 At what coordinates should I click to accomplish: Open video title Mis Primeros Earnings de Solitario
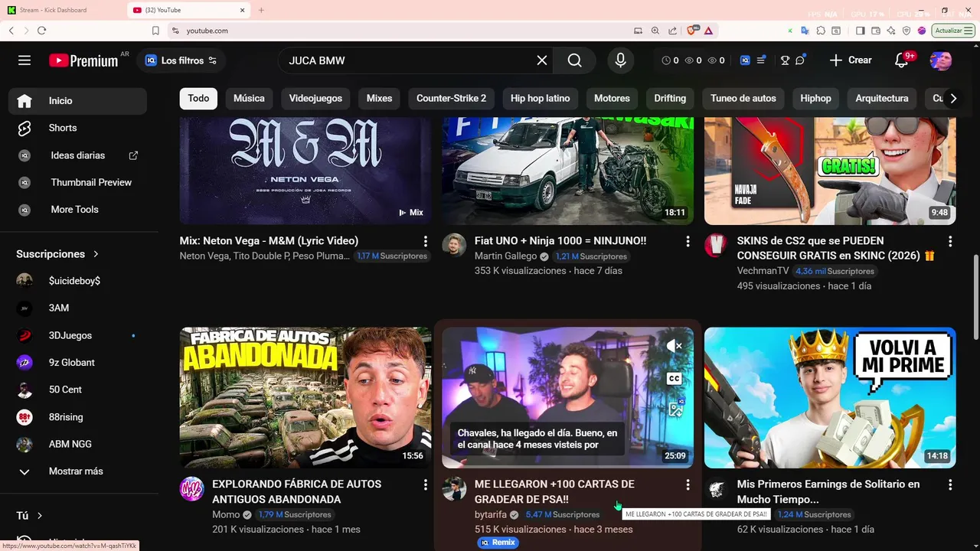coord(828,491)
